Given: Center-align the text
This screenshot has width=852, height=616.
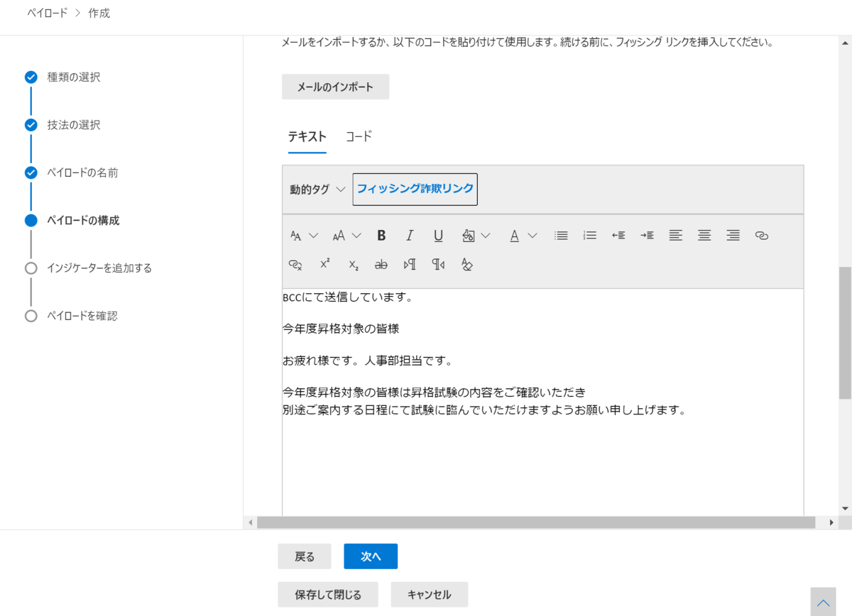Looking at the screenshot, I should pyautogui.click(x=704, y=235).
